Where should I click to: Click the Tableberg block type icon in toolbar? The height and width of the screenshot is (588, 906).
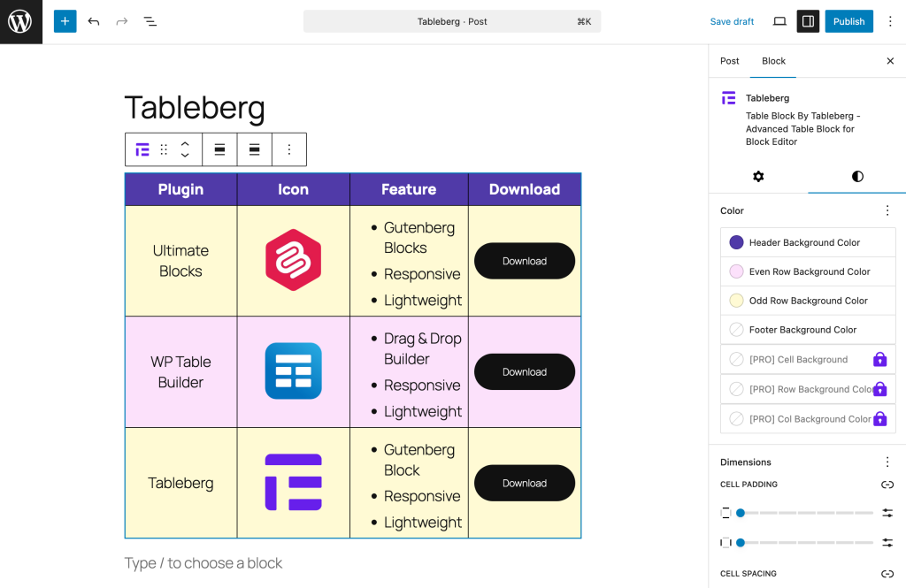(142, 149)
